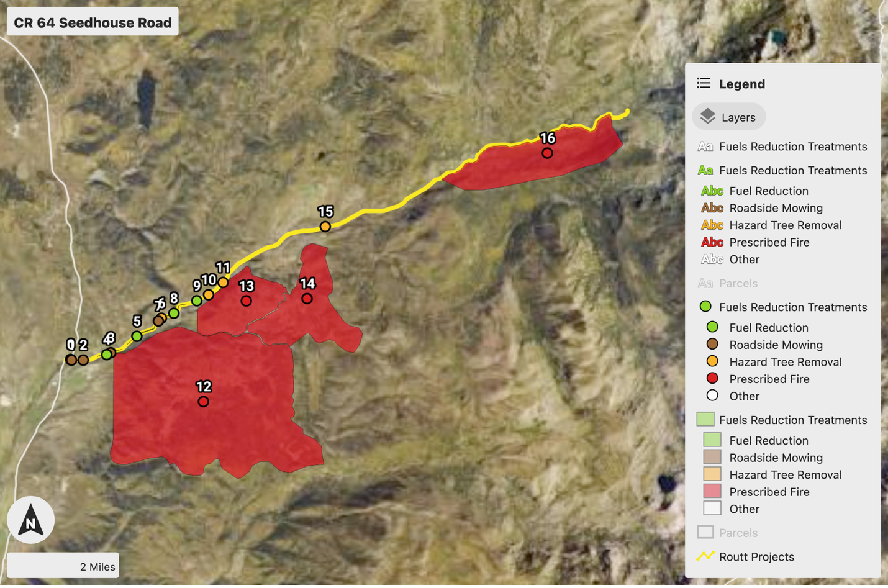Select map marker 8 fuel reduction point
Viewport: 888px width, 588px height.
[x=174, y=314]
